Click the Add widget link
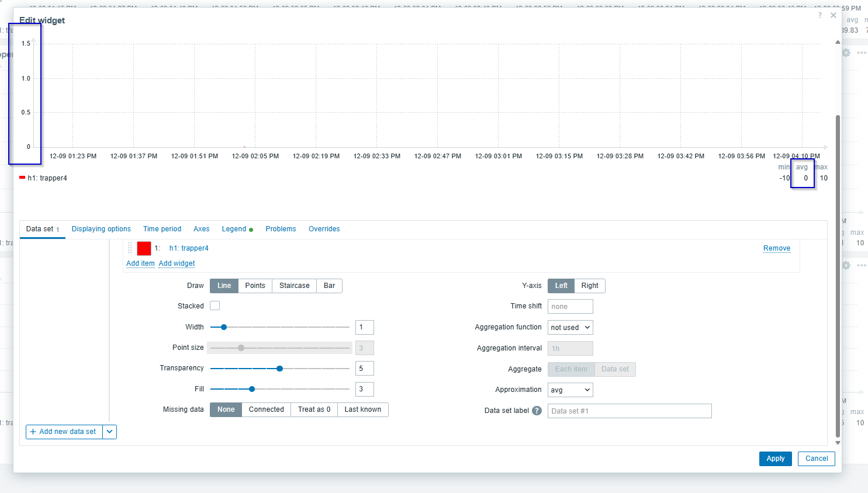 (177, 263)
